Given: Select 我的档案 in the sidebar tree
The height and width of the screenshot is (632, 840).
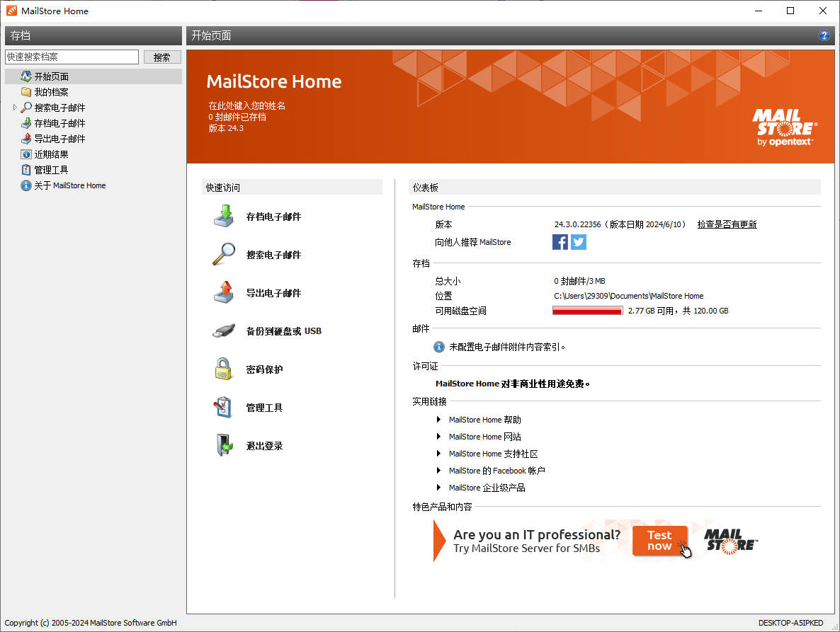Looking at the screenshot, I should [51, 91].
